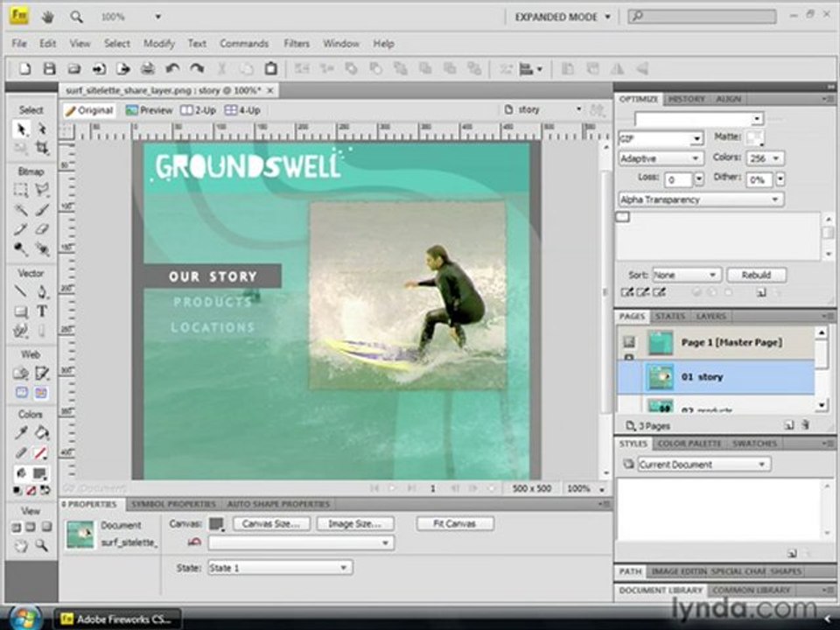Switch to Standard Screen mode
The image size is (840, 630).
point(17,527)
